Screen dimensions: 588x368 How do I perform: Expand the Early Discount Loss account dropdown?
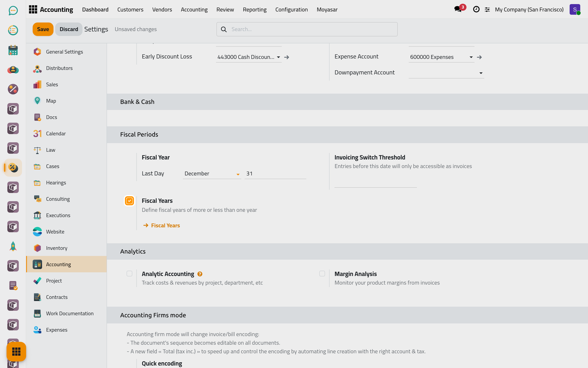point(278,57)
